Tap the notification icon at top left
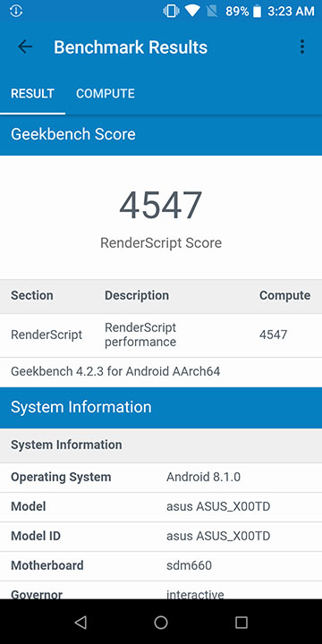The width and height of the screenshot is (322, 644). point(16,11)
